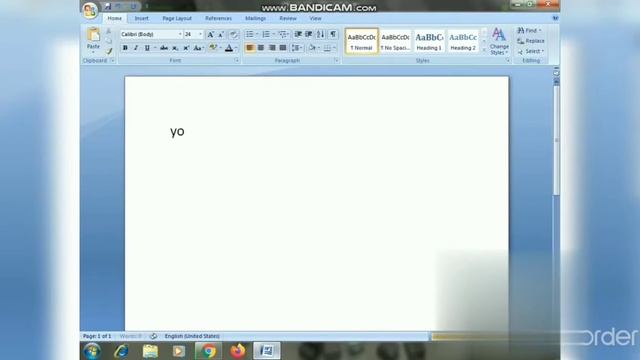Switch to the View tab

315,18
